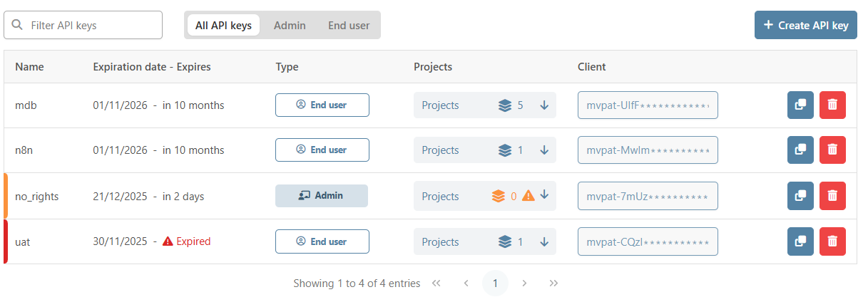Image resolution: width=868 pixels, height=302 pixels.
Task: Delete the mdb API key
Action: (x=832, y=105)
